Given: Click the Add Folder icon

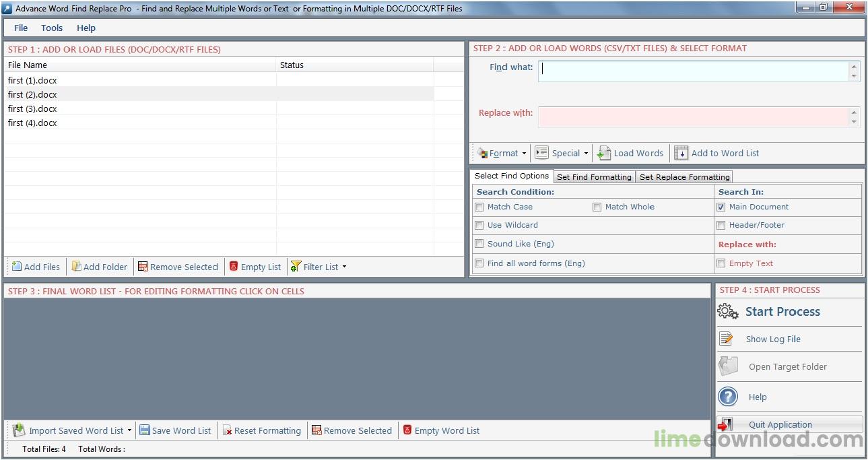Looking at the screenshot, I should tap(76, 267).
